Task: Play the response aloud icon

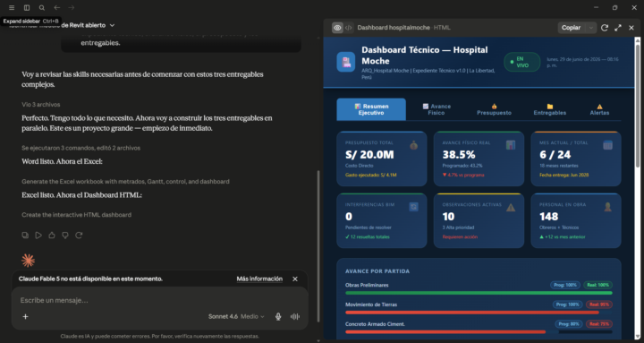Action: pyautogui.click(x=38, y=236)
